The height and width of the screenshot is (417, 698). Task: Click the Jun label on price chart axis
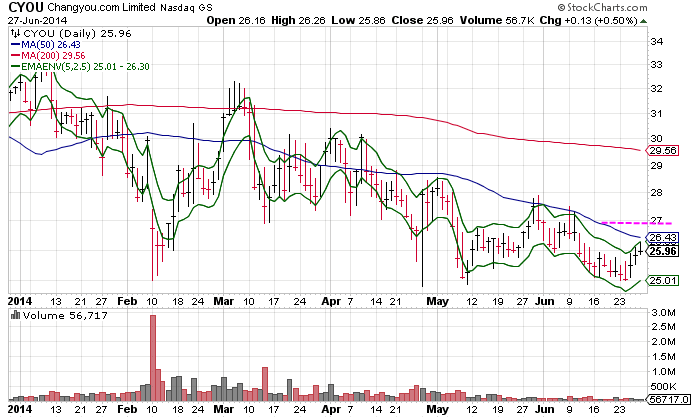(544, 301)
